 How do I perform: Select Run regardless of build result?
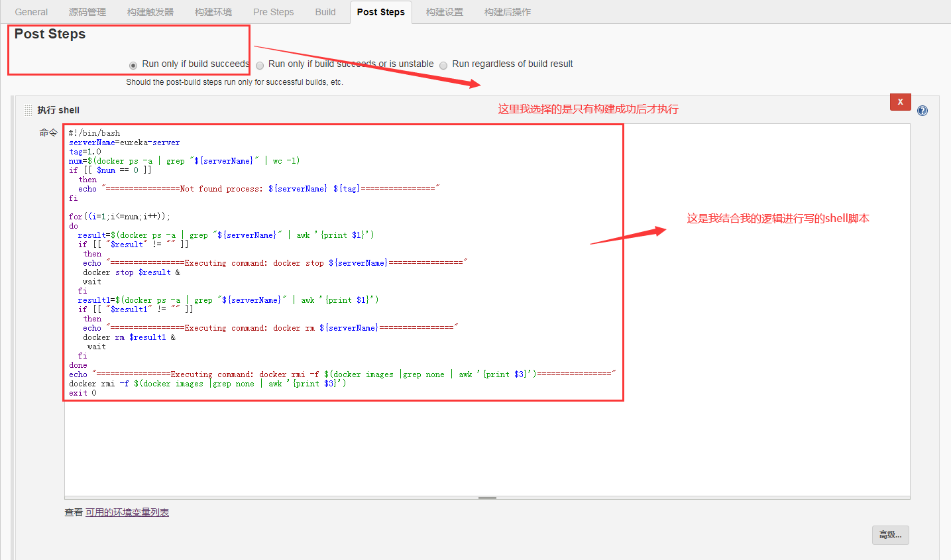pyautogui.click(x=443, y=65)
